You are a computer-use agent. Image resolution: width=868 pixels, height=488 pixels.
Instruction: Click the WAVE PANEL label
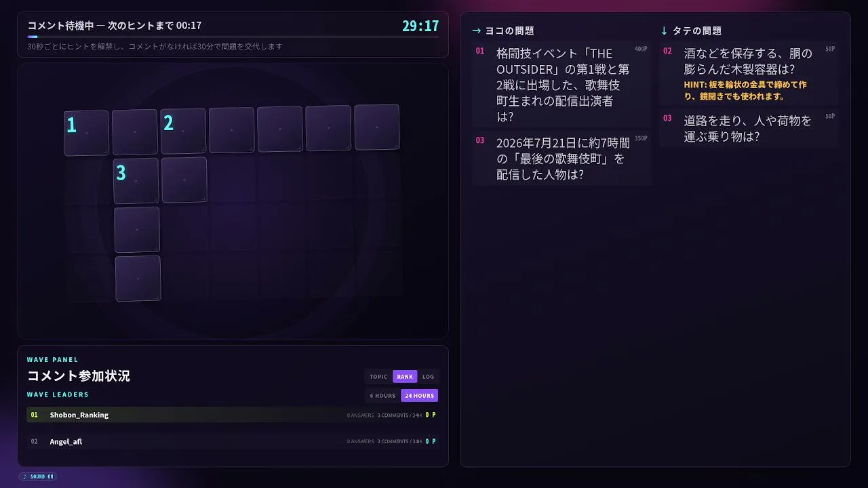pyautogui.click(x=52, y=360)
